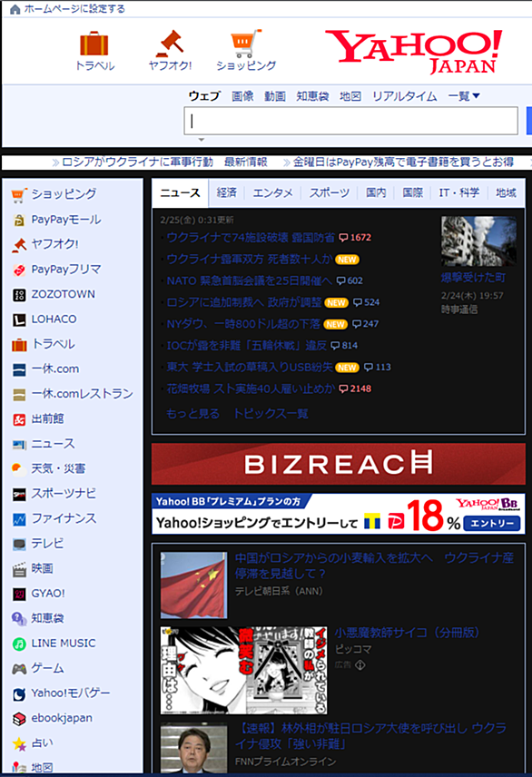Click the ゲーム controller icon
Screen dimensions: 532x777
click(19, 669)
